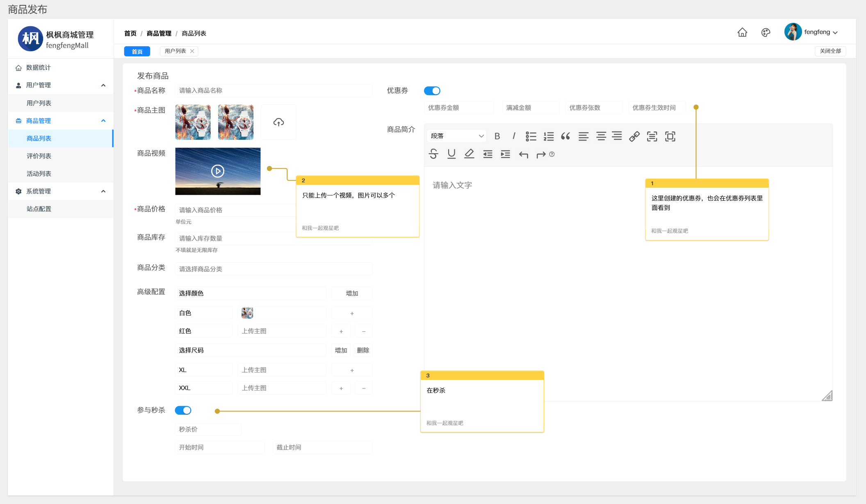Toggle italic text formatting
The image size is (866, 504).
(514, 136)
